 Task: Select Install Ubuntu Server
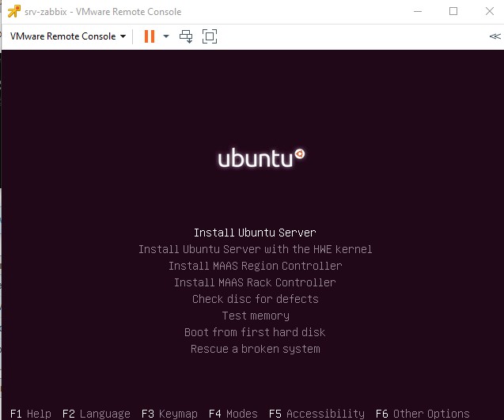(255, 233)
